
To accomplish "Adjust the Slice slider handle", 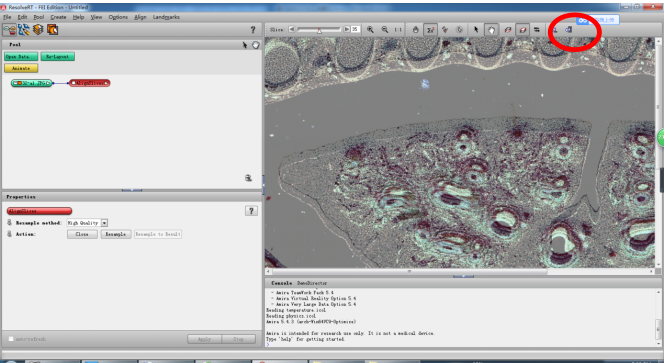I will pyautogui.click(x=319, y=30).
